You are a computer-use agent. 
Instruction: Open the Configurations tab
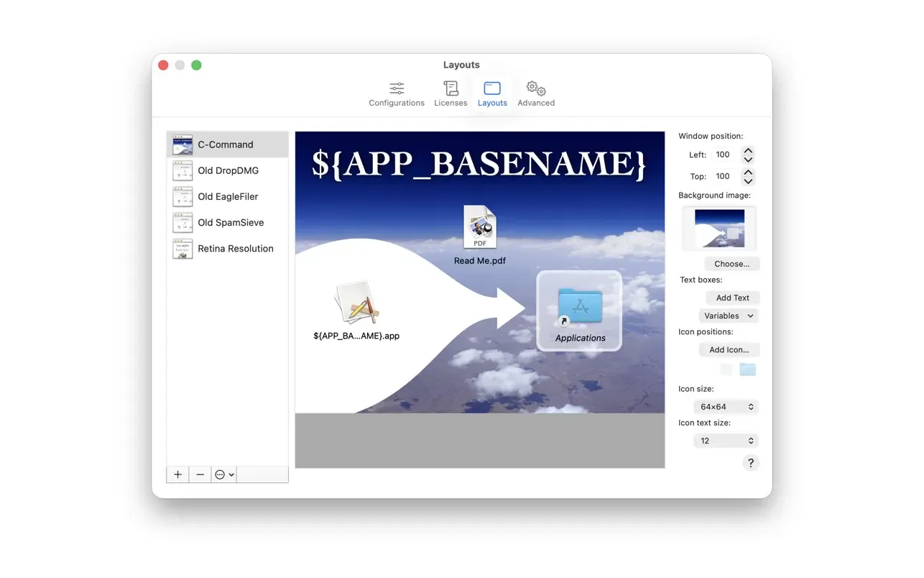396,94
